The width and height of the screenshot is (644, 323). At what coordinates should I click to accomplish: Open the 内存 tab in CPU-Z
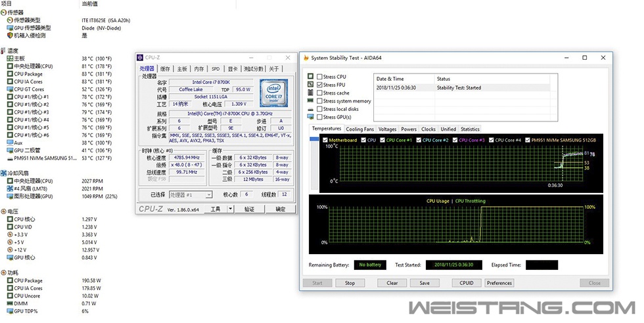click(198, 69)
